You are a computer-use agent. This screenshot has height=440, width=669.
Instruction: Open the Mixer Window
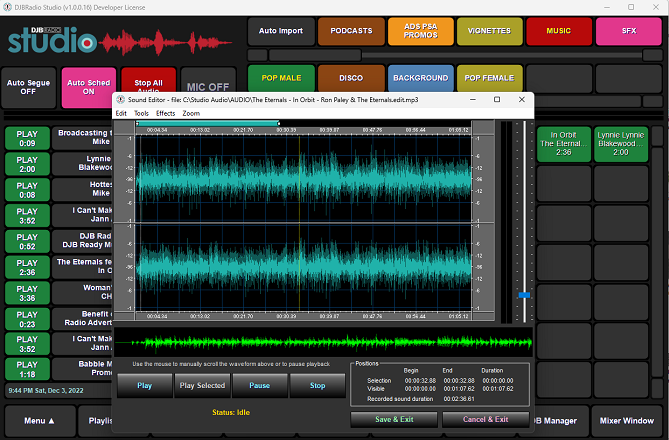tap(627, 421)
